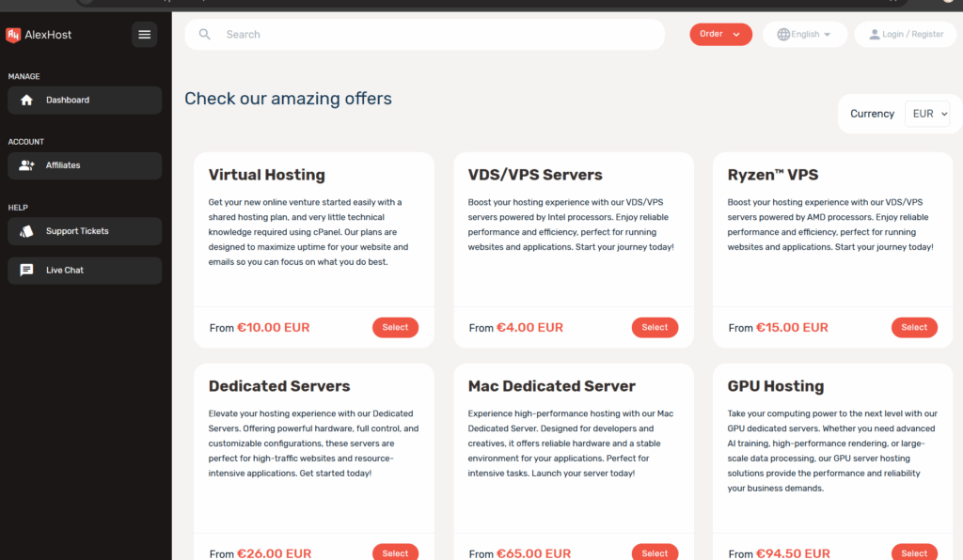Open the Order dropdown
Screen dimensions: 963x560
720,35
